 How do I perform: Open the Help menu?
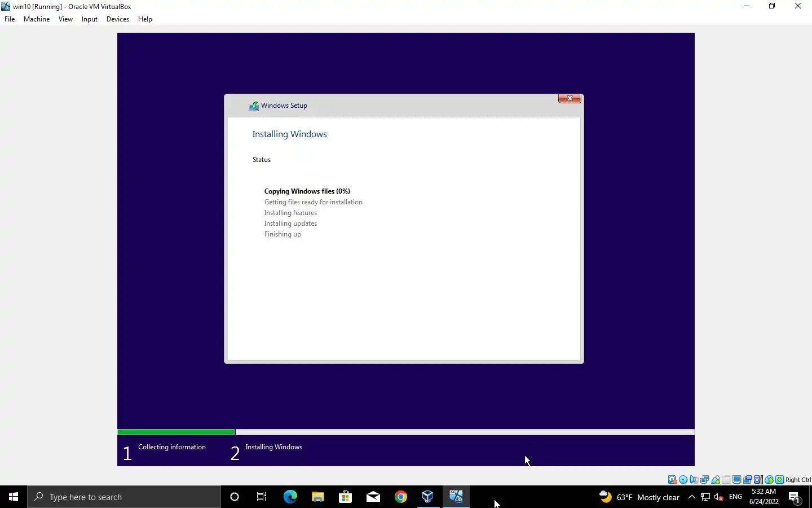pos(145,19)
